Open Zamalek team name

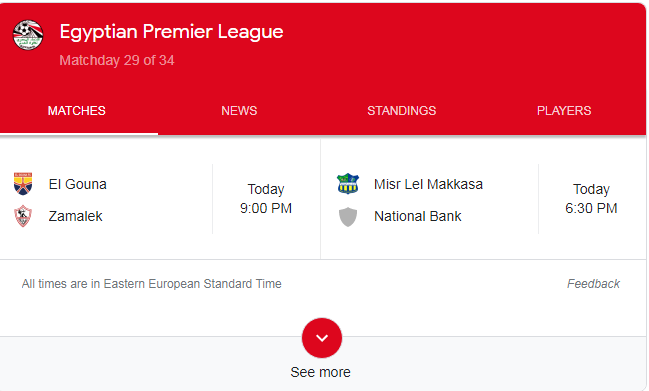click(x=75, y=216)
